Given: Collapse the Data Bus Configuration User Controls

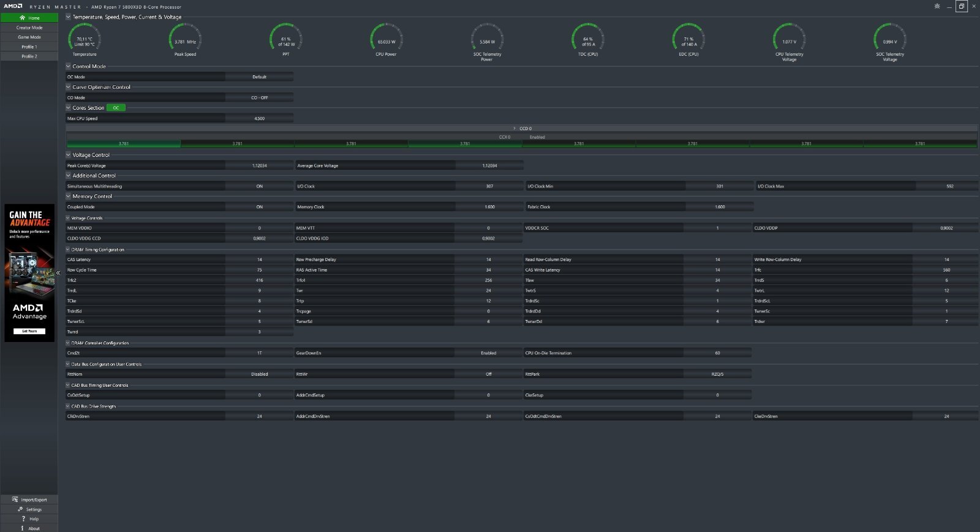Looking at the screenshot, I should tap(68, 364).
